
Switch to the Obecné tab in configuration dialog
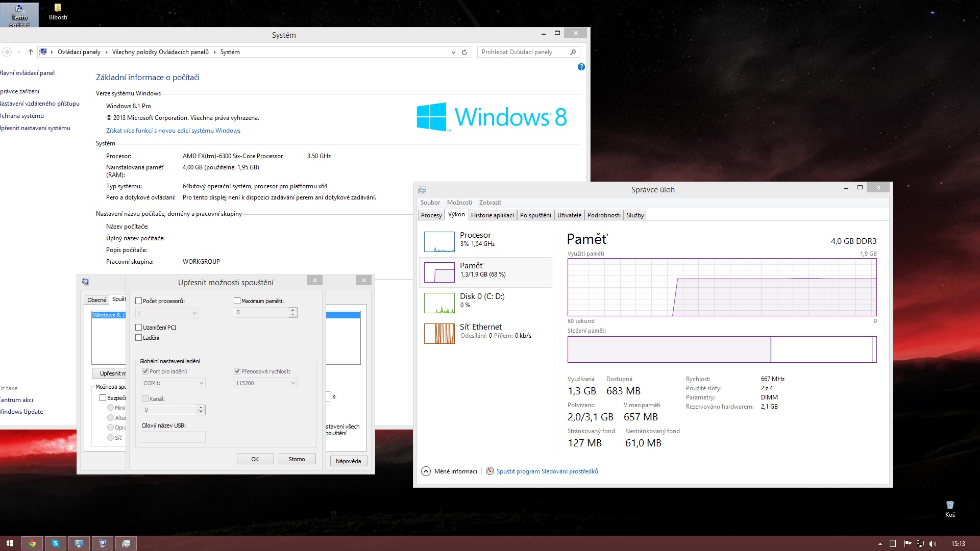(x=96, y=300)
